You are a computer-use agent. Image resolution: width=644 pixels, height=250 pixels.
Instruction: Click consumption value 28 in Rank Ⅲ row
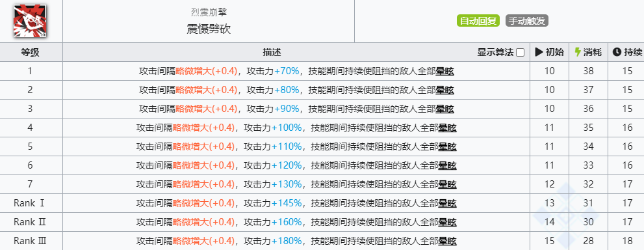click(x=588, y=241)
